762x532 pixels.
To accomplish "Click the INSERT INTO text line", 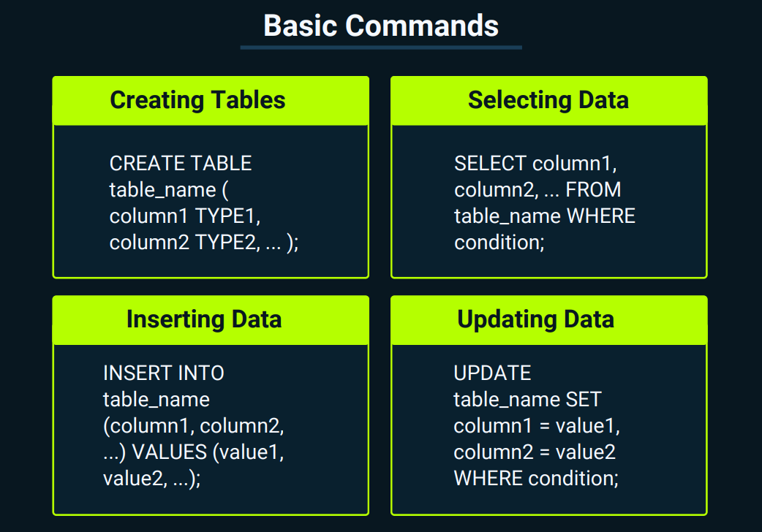I will [163, 373].
